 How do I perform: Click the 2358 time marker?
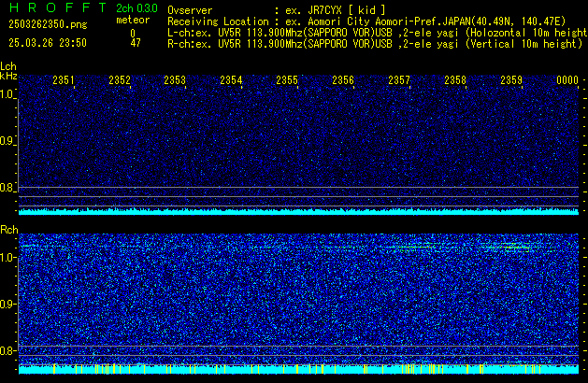pyautogui.click(x=455, y=80)
